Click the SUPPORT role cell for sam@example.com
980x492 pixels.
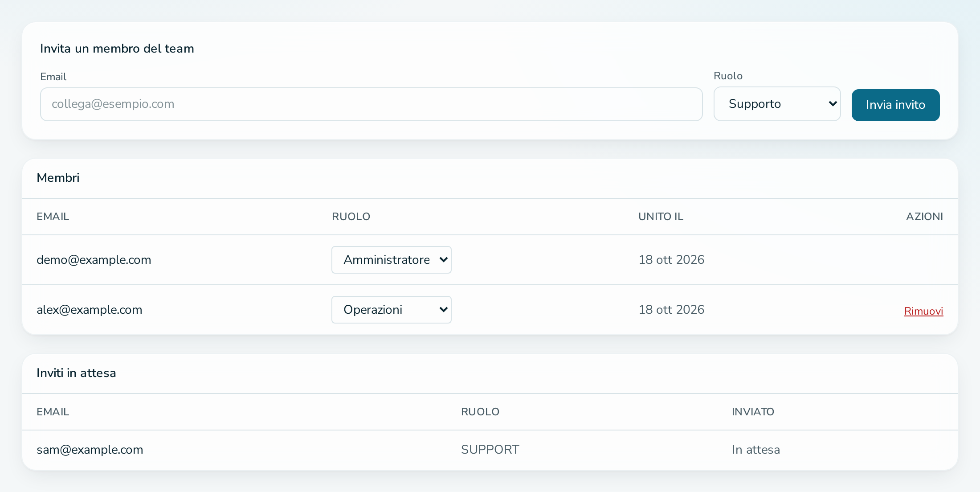(x=490, y=450)
